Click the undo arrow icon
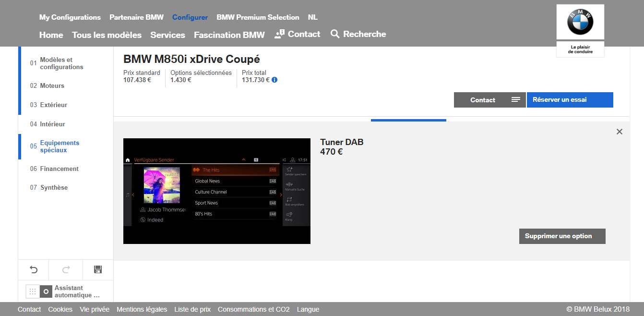Image resolution: width=644 pixels, height=316 pixels. tap(34, 269)
